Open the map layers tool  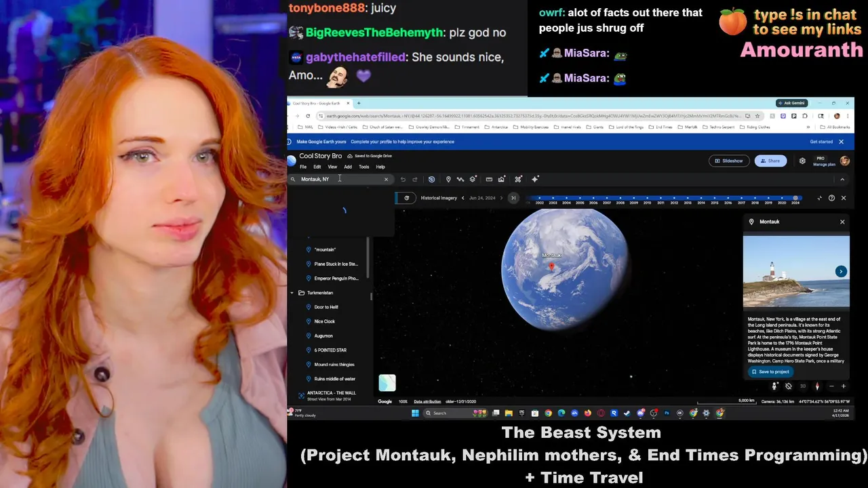click(473, 179)
